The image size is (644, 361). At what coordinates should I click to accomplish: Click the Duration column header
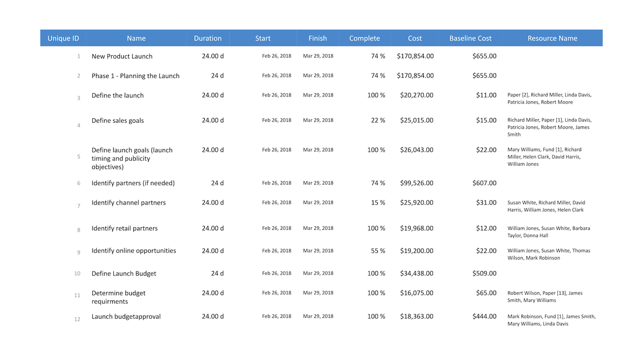[207, 38]
